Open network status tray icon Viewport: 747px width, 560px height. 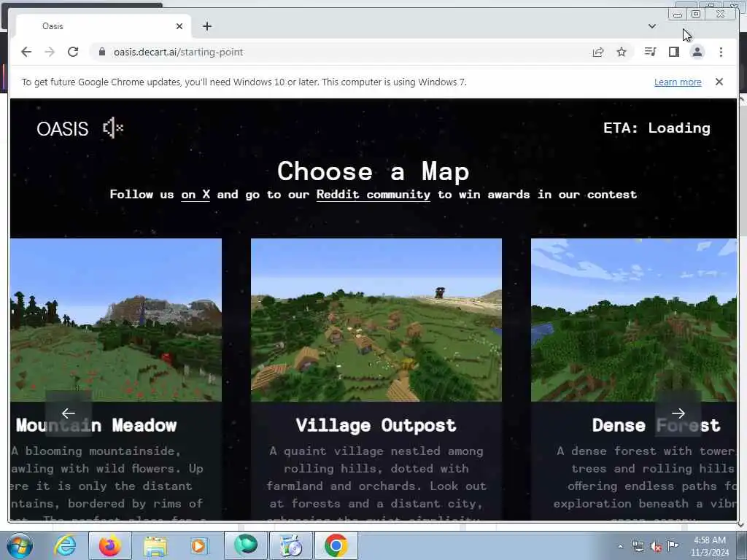pos(638,547)
